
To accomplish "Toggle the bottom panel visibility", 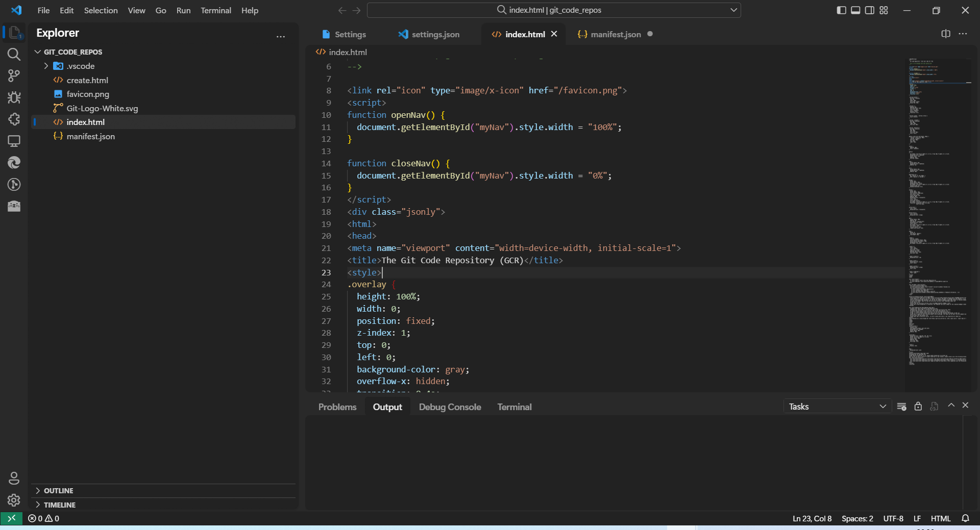I will click(856, 10).
